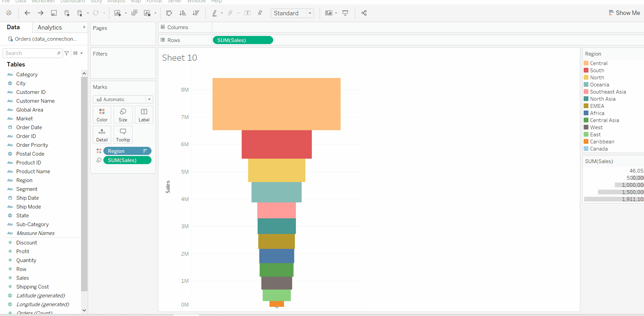Click the data pane scroll down arrow

pyautogui.click(x=84, y=310)
